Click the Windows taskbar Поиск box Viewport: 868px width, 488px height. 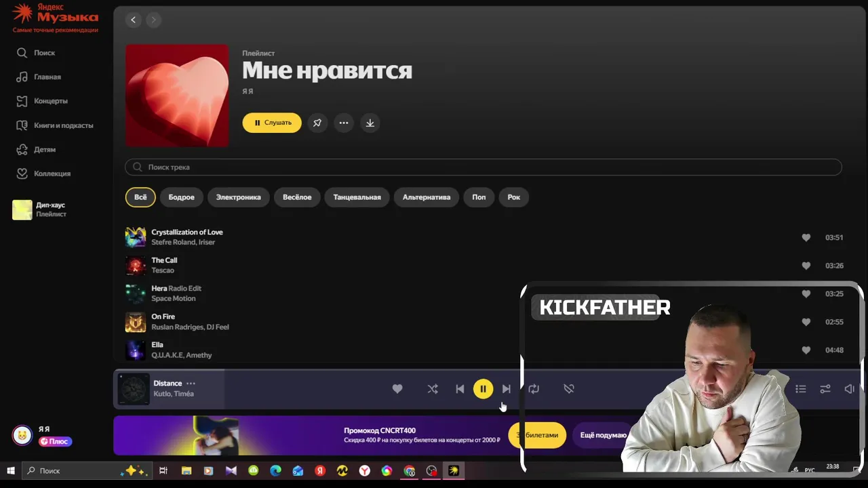[x=87, y=471]
